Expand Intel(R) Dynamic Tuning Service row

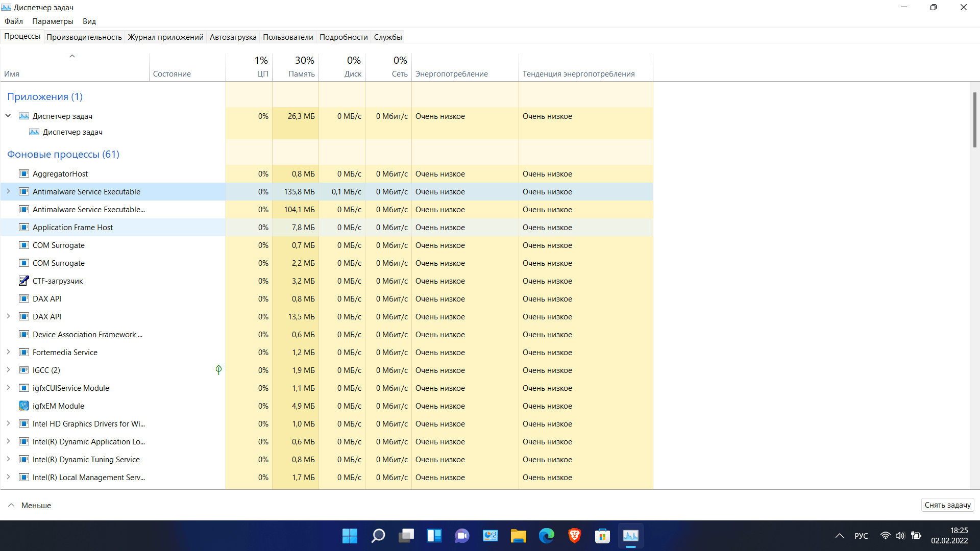pyautogui.click(x=8, y=459)
